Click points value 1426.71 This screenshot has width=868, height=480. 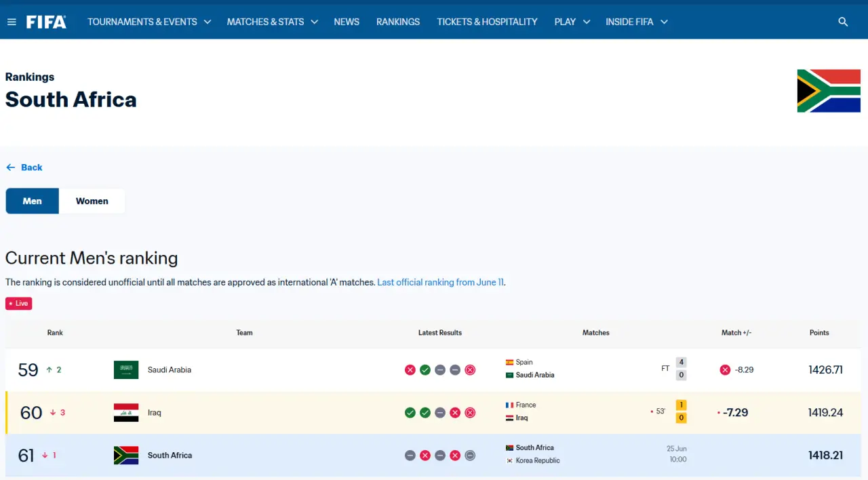click(x=825, y=369)
